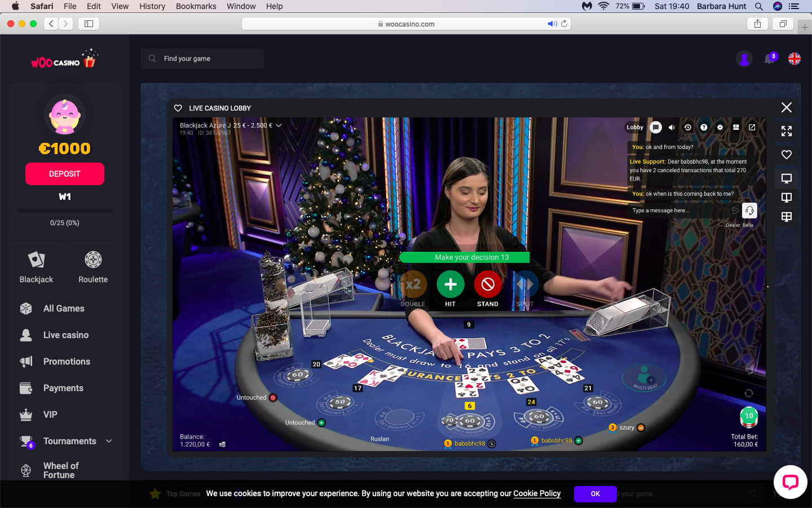Select the two-screen split layout icon
812x508 pixels.
click(787, 198)
